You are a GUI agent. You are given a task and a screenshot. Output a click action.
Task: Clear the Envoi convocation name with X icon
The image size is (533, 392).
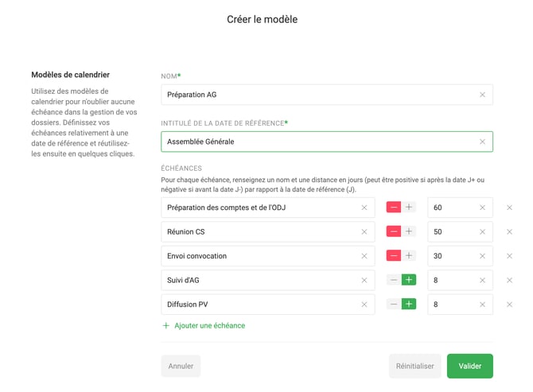point(364,256)
